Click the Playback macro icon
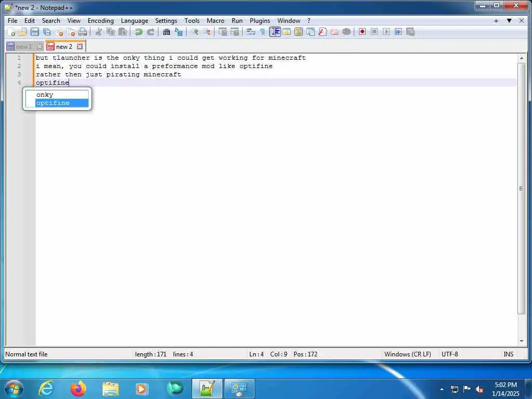532x399 pixels. (386, 32)
